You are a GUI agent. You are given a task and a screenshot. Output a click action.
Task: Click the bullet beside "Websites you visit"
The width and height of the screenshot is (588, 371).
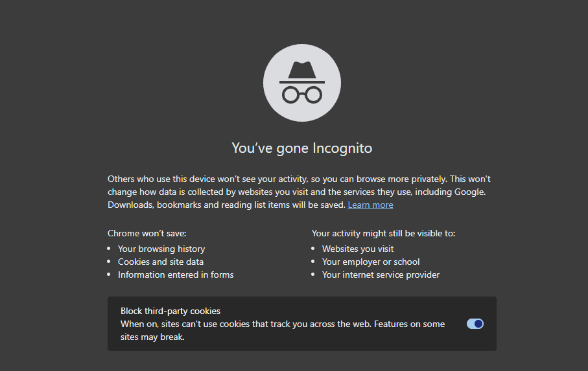click(312, 249)
